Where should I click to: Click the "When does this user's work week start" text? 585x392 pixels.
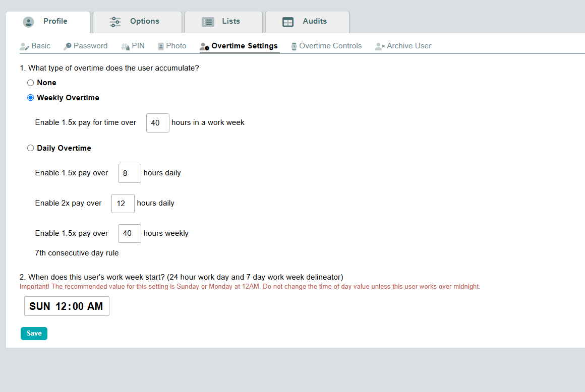click(182, 277)
